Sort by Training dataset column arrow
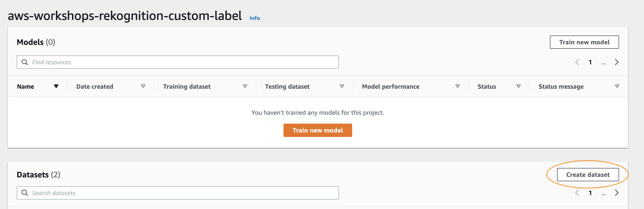The width and height of the screenshot is (644, 209). [x=245, y=86]
